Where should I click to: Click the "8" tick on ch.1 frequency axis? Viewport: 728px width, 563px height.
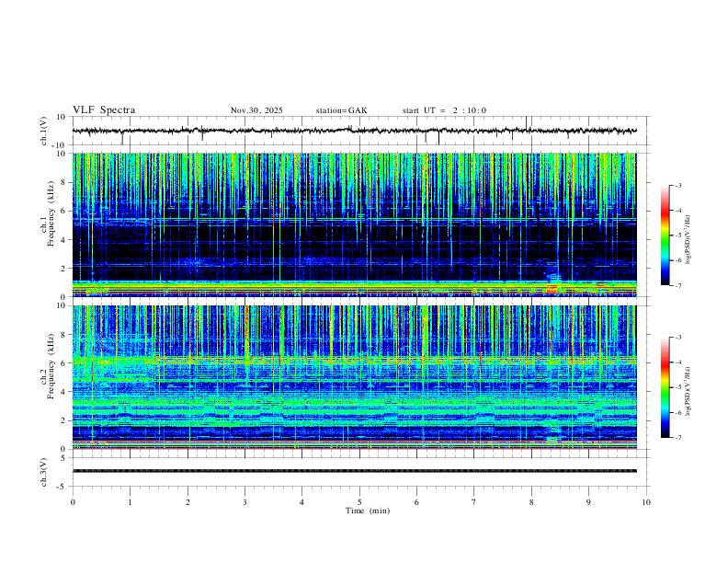(x=63, y=182)
